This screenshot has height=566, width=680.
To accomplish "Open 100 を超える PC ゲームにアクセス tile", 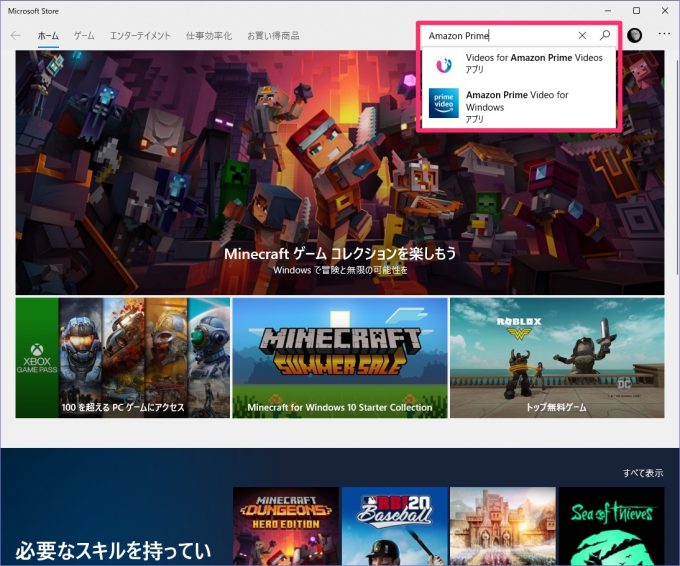I will tap(123, 358).
